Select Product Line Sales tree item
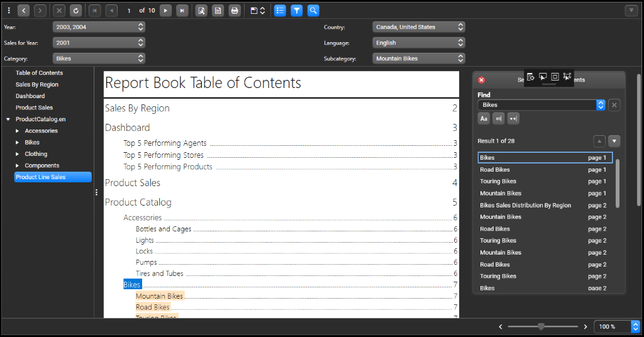 point(41,177)
